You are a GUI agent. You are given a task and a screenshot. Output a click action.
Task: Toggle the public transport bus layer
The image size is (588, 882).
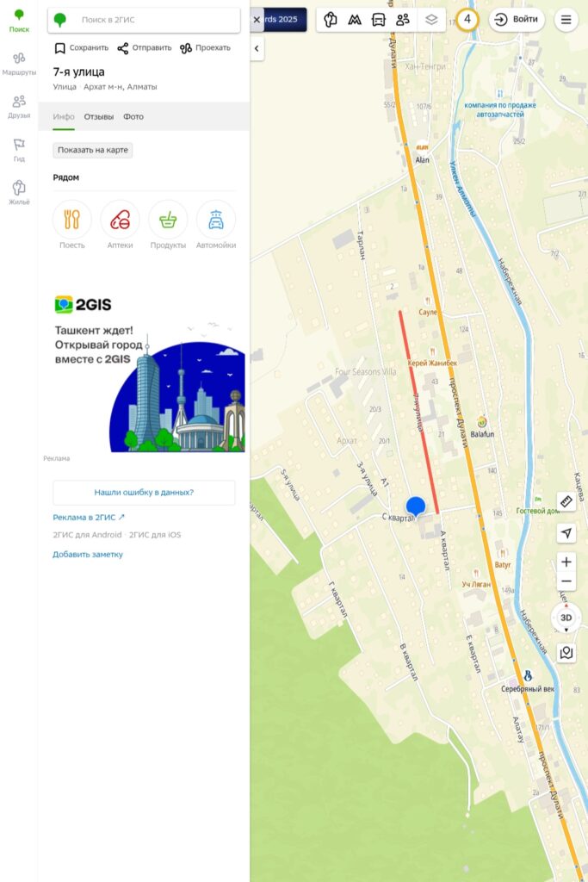(378, 20)
